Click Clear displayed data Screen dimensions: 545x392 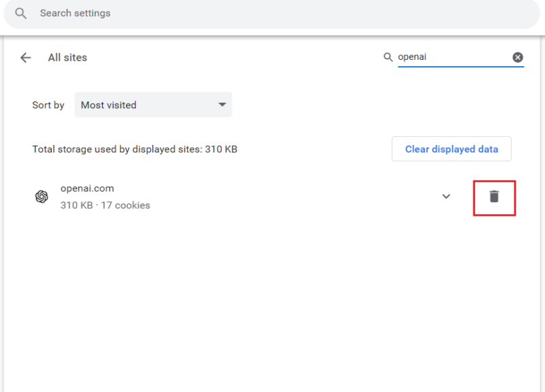451,148
